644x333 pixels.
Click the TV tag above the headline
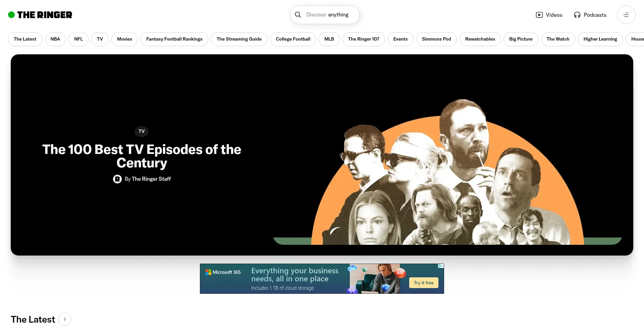point(142,131)
